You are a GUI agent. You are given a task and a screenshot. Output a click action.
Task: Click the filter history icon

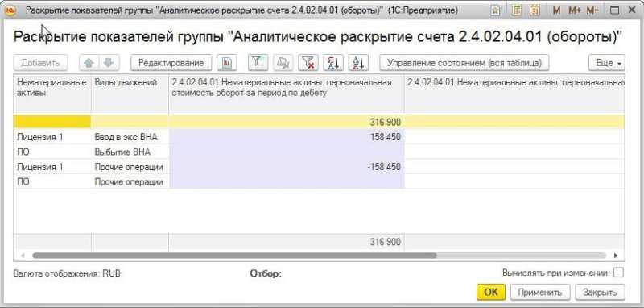(283, 63)
